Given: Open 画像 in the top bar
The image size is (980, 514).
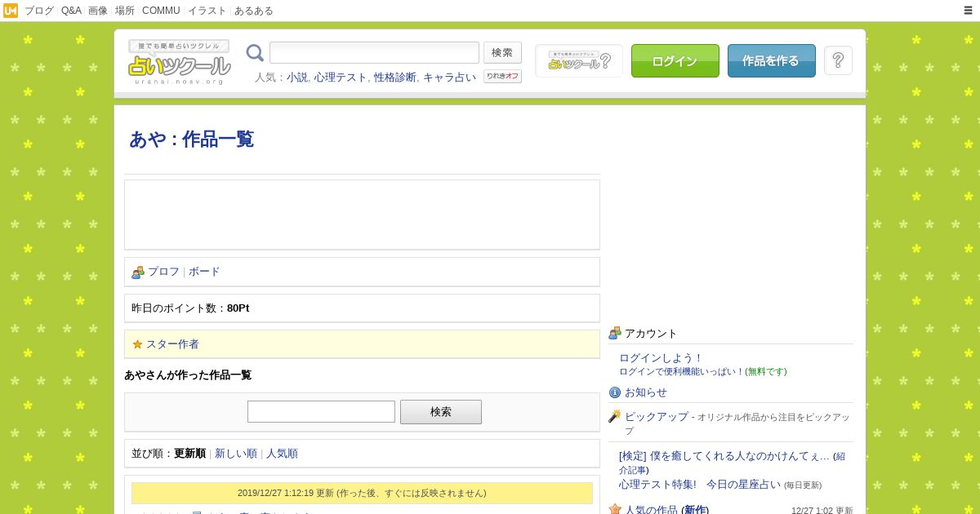Looking at the screenshot, I should (98, 11).
